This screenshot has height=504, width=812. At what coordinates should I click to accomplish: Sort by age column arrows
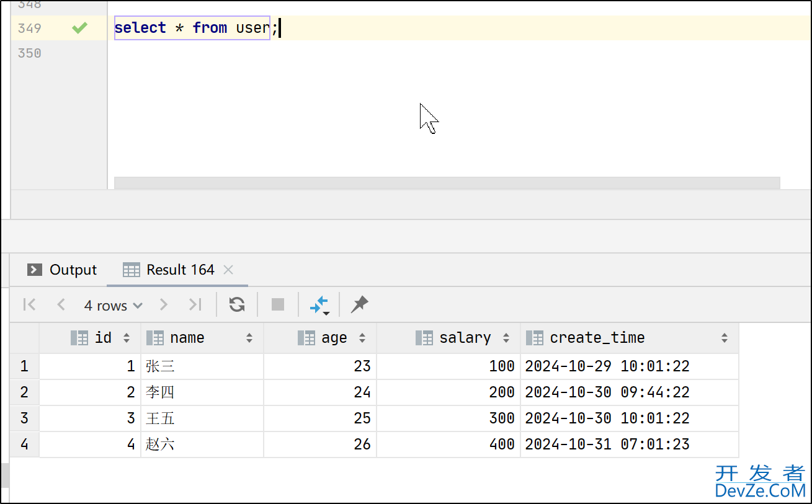(x=362, y=338)
